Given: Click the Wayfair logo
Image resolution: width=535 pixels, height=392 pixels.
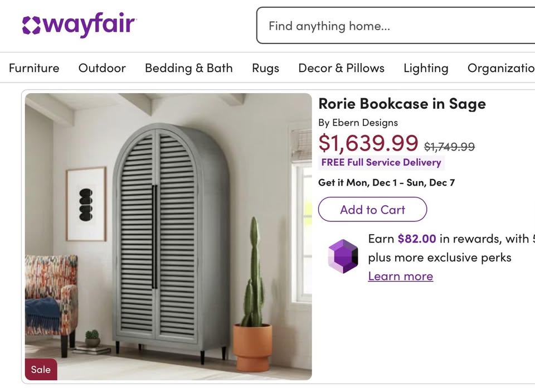Looking at the screenshot, I should pos(79,25).
